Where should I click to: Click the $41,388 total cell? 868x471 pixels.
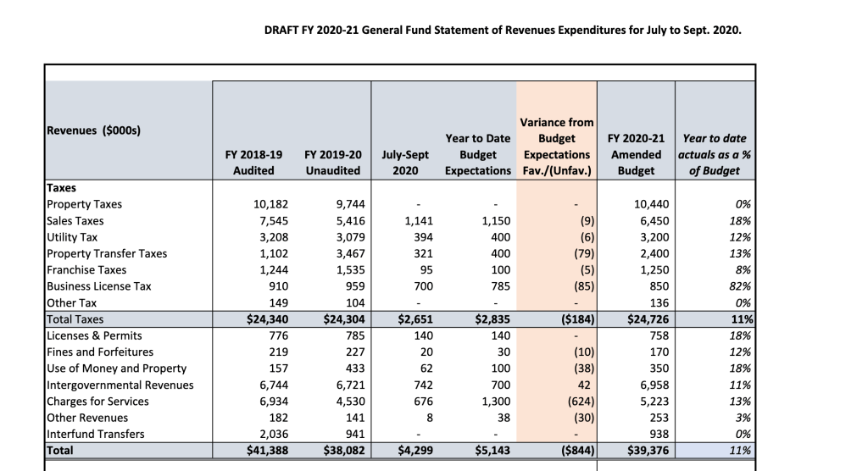264,451
